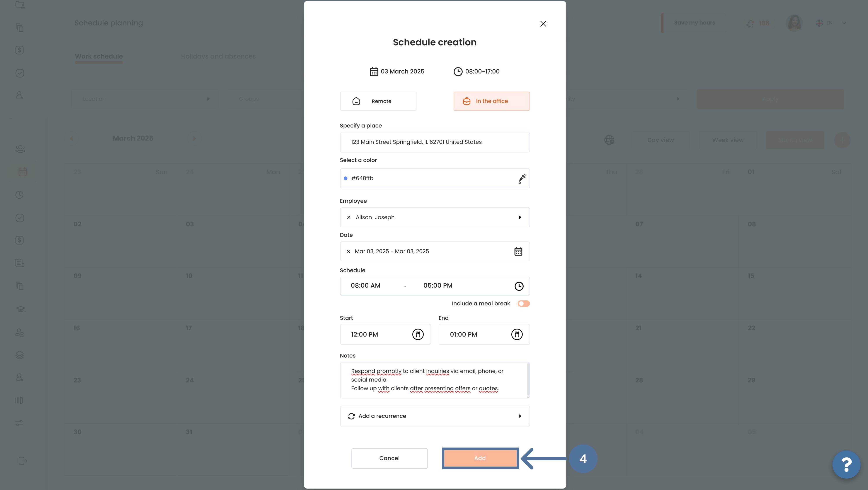Expand the Add a recurrence dropdown
868x490 pixels.
(x=435, y=416)
